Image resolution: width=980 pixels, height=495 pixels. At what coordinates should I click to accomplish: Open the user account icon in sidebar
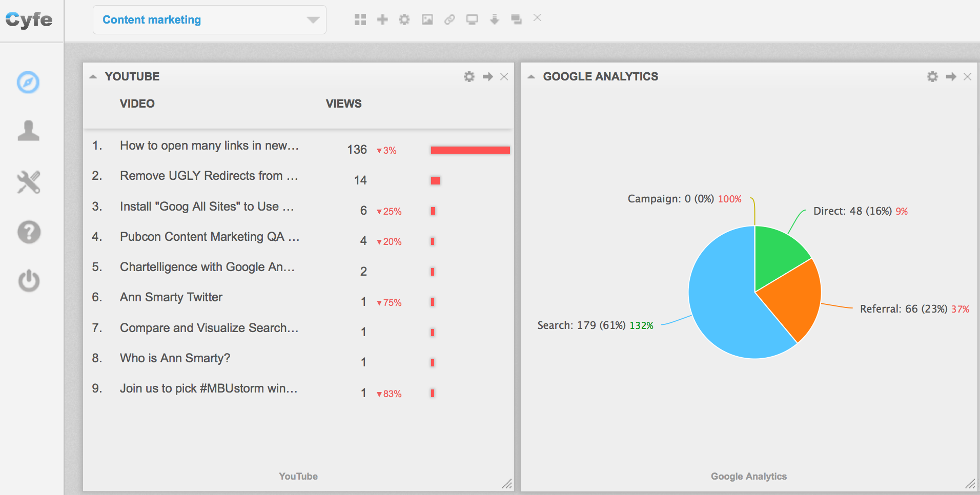(x=28, y=131)
